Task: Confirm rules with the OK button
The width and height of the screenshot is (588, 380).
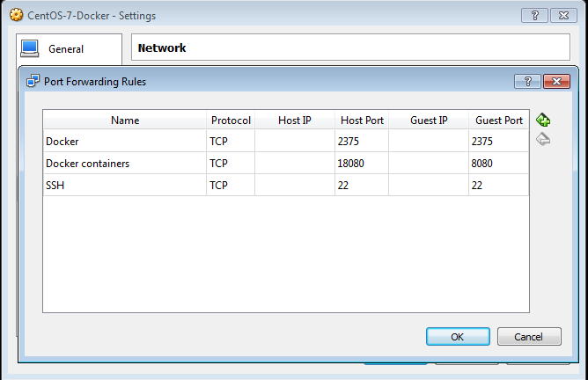Action: 458,337
